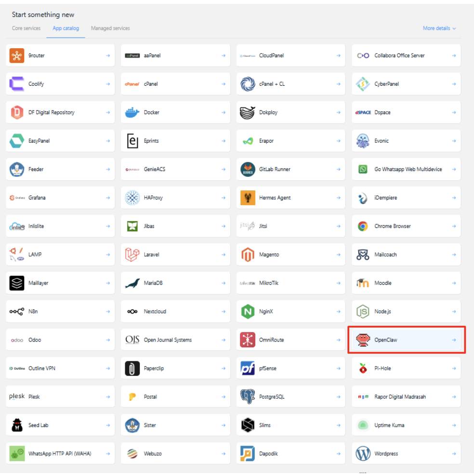Open the 'iDempiere' entry
The width and height of the screenshot is (474, 476).
click(406, 198)
